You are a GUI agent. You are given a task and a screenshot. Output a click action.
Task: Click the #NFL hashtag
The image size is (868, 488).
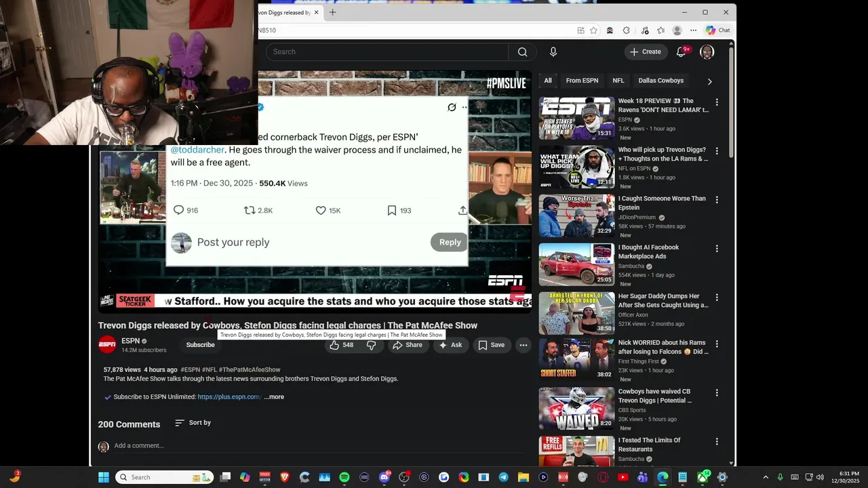coord(210,370)
